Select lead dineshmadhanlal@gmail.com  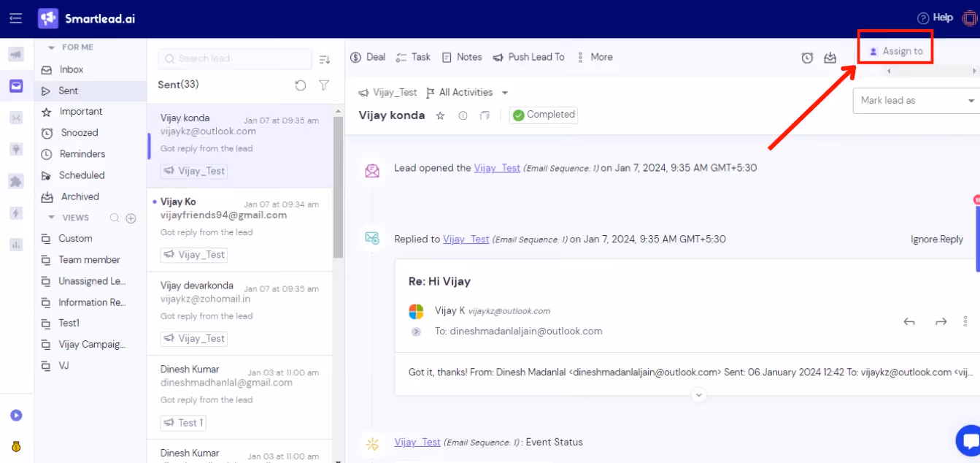click(239, 397)
